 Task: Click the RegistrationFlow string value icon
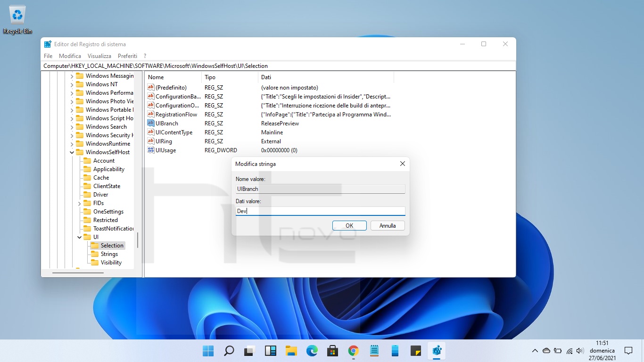[151, 115]
